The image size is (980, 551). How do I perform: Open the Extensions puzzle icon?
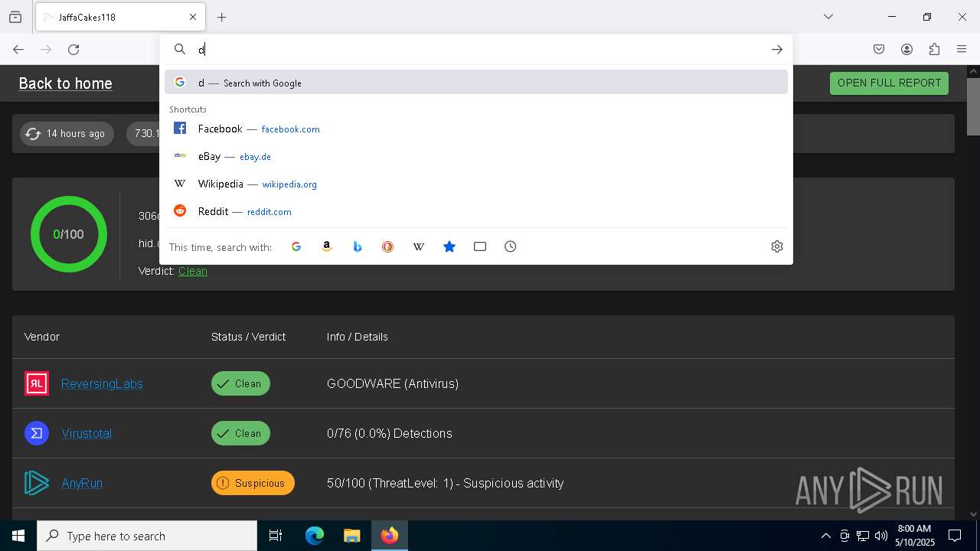pos(934,49)
